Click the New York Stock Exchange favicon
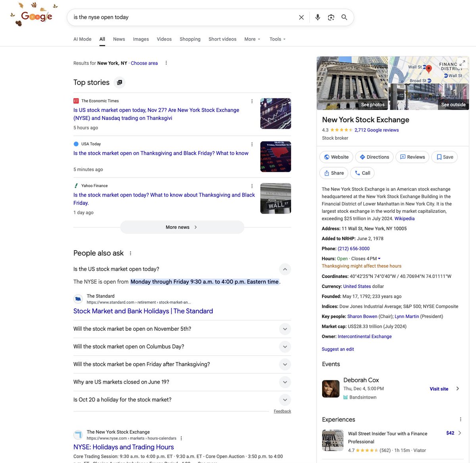 coord(78,435)
